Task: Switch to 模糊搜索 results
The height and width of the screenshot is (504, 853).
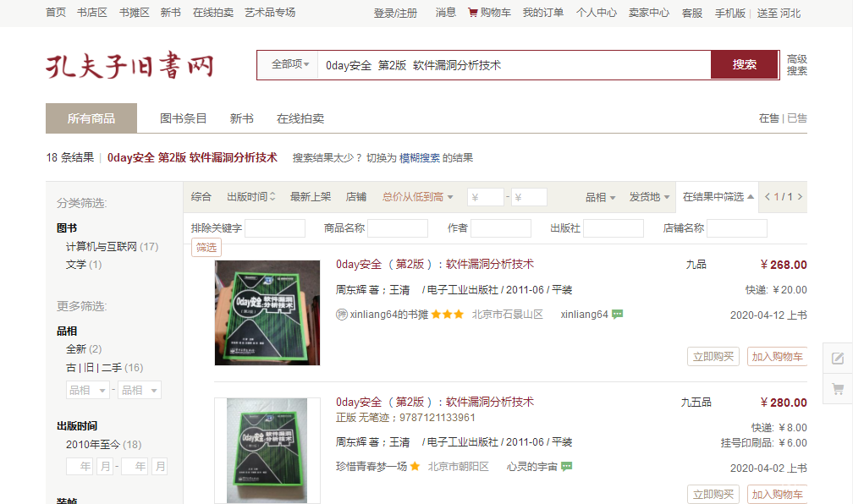Action: click(x=420, y=157)
